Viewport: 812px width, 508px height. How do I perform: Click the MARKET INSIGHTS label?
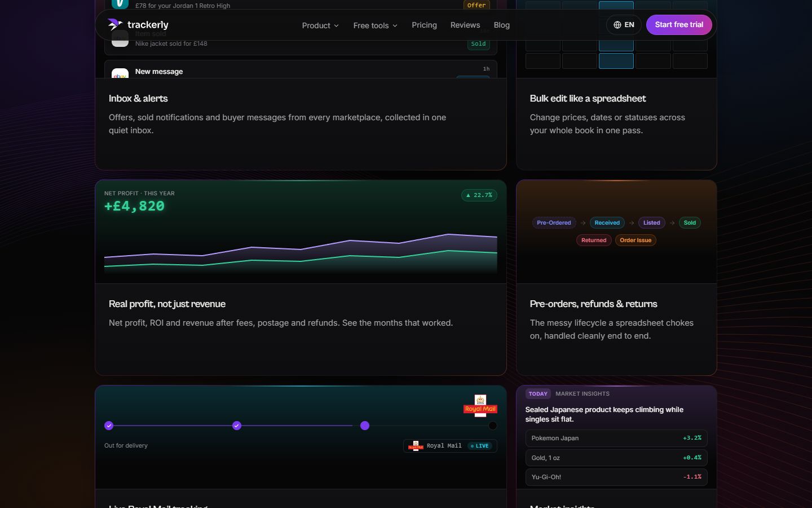582,394
